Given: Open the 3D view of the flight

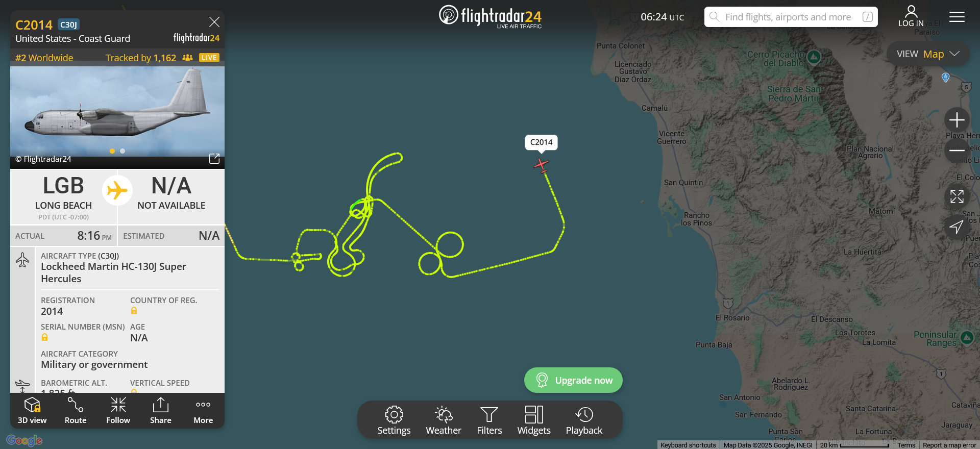Looking at the screenshot, I should tap(32, 411).
